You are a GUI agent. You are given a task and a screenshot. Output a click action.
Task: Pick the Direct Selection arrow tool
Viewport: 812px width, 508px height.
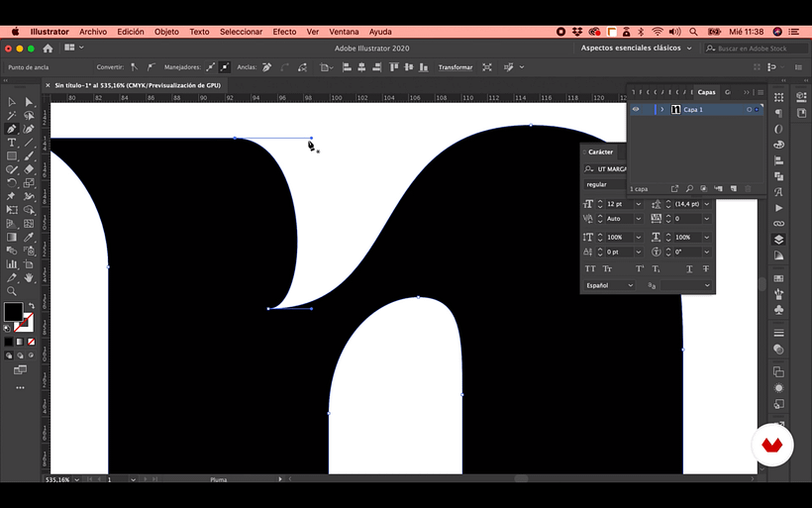pyautogui.click(x=29, y=102)
